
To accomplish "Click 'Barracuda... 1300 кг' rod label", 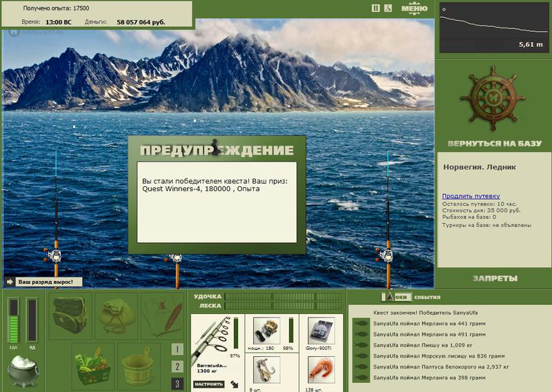I will pyautogui.click(x=212, y=368).
